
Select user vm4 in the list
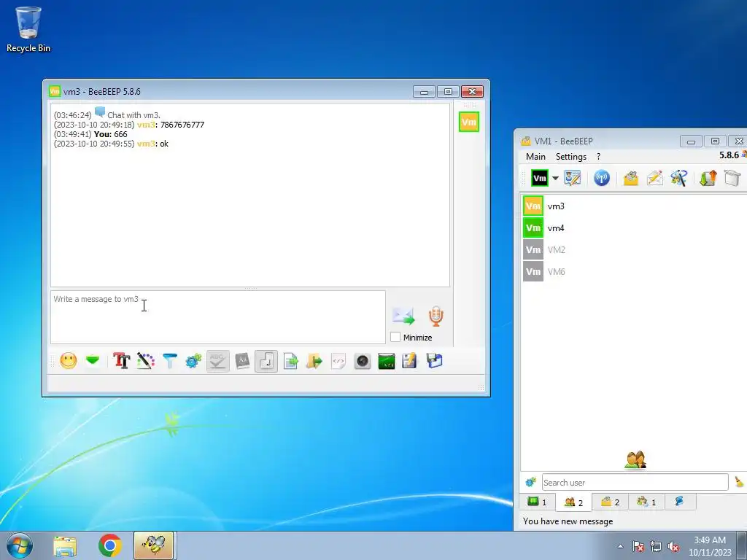(x=634, y=228)
